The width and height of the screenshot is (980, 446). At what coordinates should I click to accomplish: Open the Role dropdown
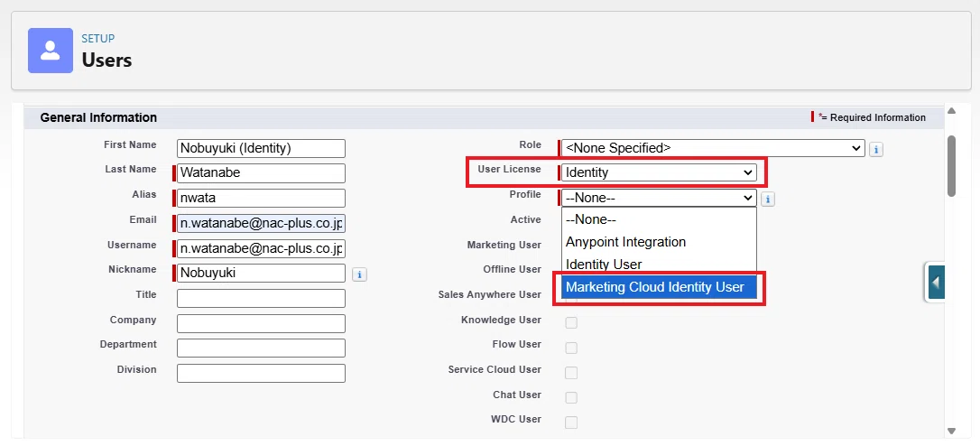[x=713, y=148]
